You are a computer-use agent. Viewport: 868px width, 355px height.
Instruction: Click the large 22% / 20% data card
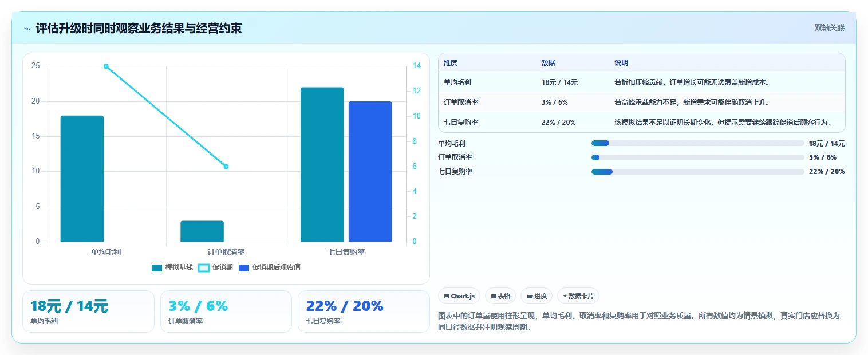pyautogui.click(x=364, y=311)
